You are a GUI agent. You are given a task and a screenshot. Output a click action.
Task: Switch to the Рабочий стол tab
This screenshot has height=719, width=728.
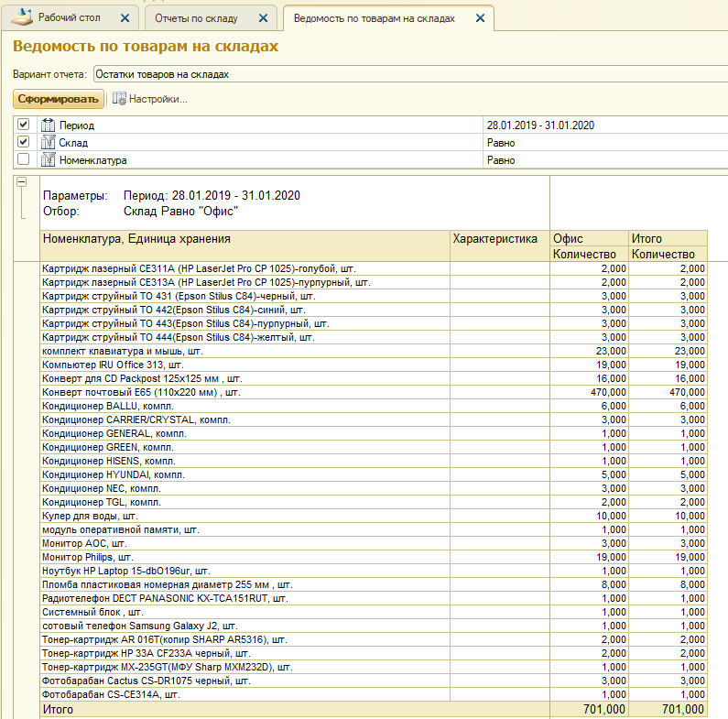pos(70,17)
